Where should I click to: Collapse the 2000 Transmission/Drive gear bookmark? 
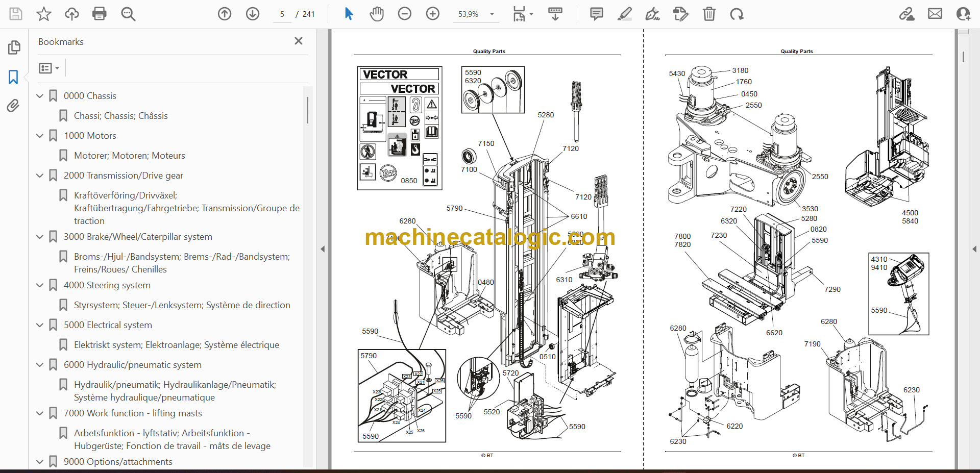tap(40, 175)
